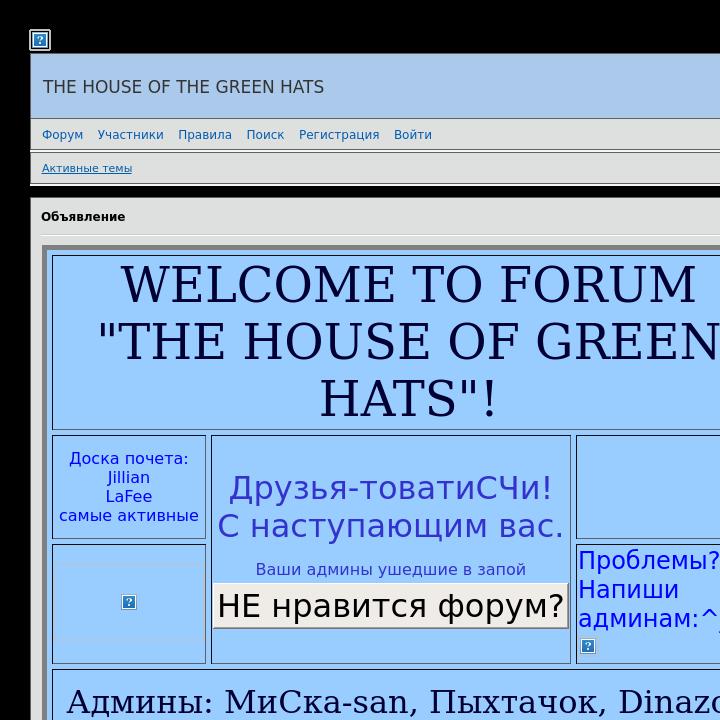The image size is (720, 720).
Task: Go to Правила page
Action: (205, 135)
